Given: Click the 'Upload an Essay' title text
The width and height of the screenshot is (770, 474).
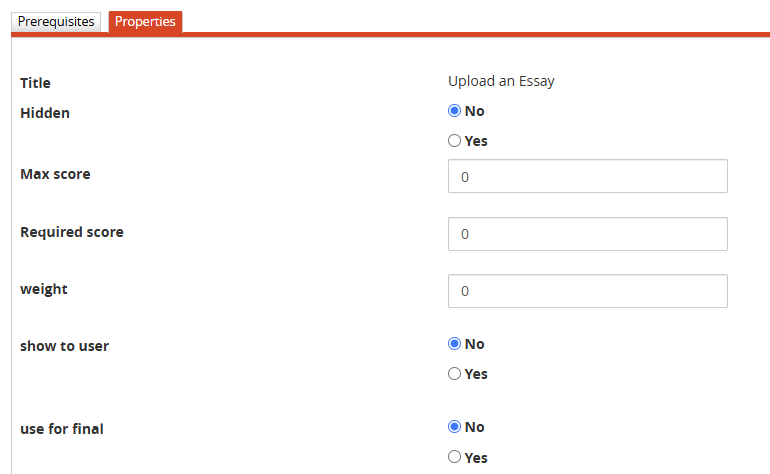Looking at the screenshot, I should [501, 81].
